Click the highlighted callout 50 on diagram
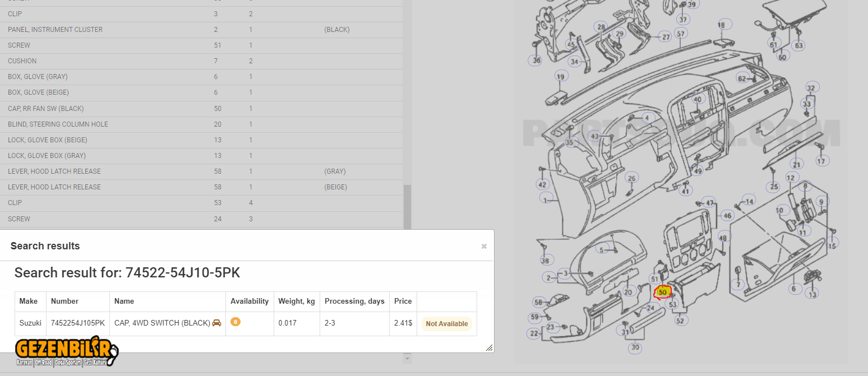The image size is (868, 376). click(663, 292)
